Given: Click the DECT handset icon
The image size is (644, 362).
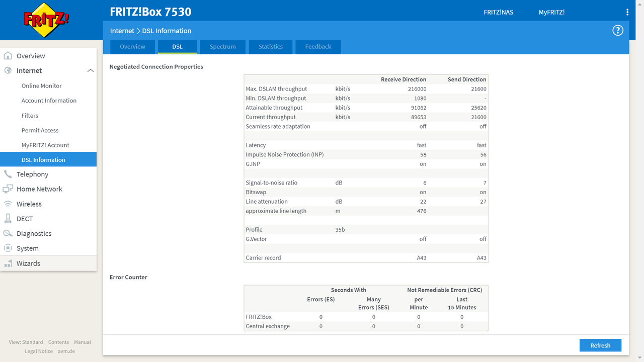Looking at the screenshot, I should pos(8,219).
